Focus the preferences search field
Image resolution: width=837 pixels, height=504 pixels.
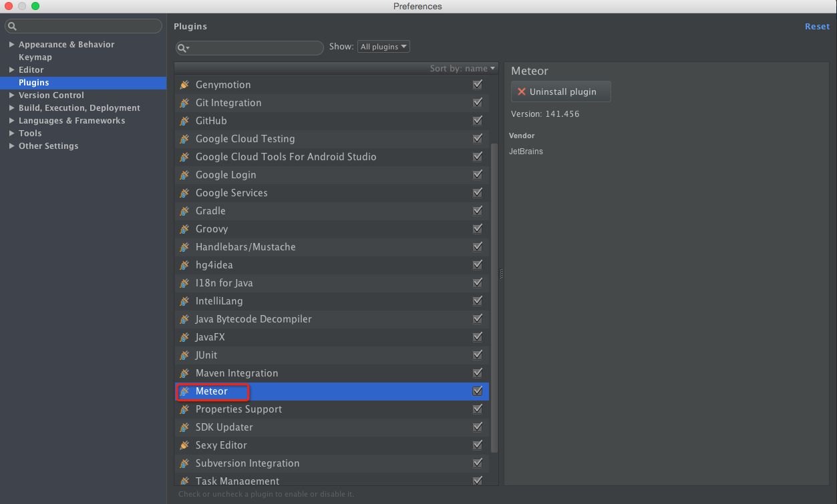pos(83,26)
